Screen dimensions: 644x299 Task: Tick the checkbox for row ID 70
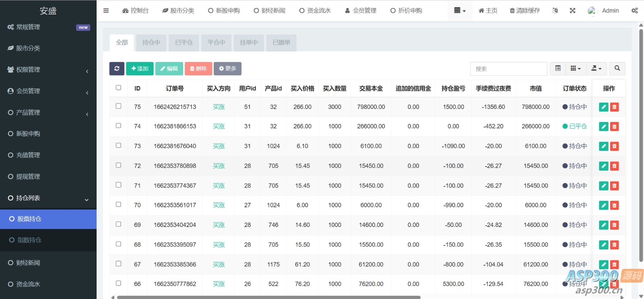(118, 204)
